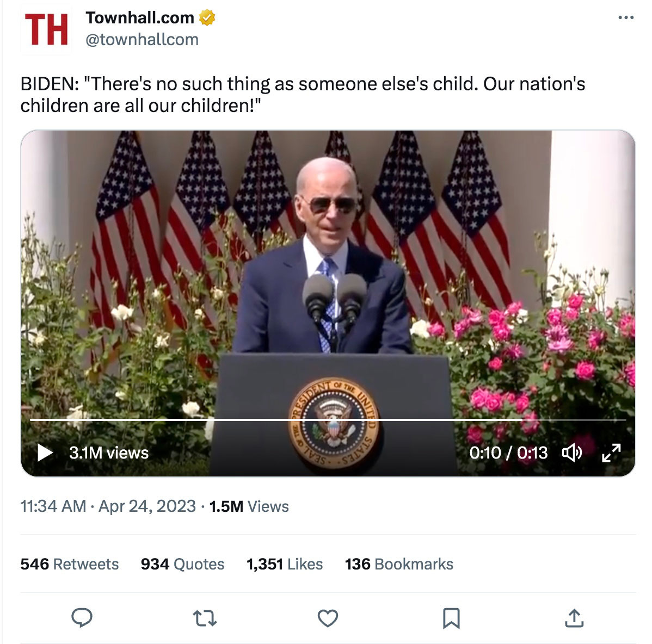Click the verified gold checkmark badge

pos(207,17)
